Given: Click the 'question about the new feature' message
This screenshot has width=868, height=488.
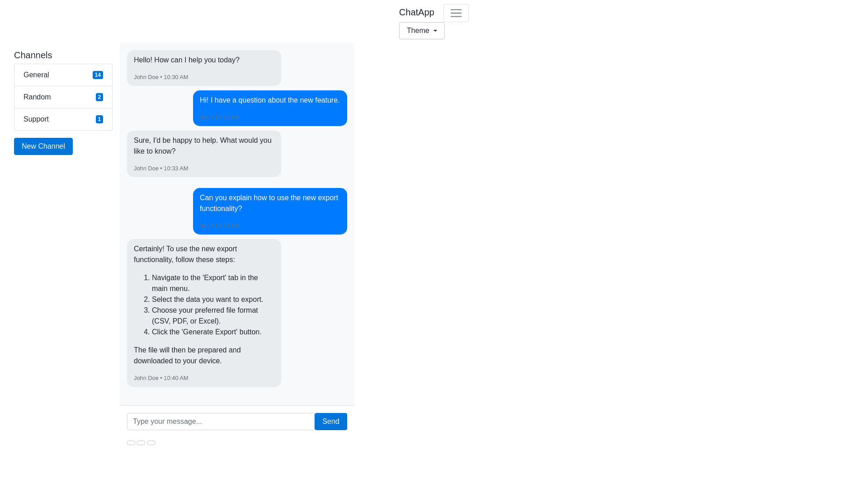Looking at the screenshot, I should [269, 100].
